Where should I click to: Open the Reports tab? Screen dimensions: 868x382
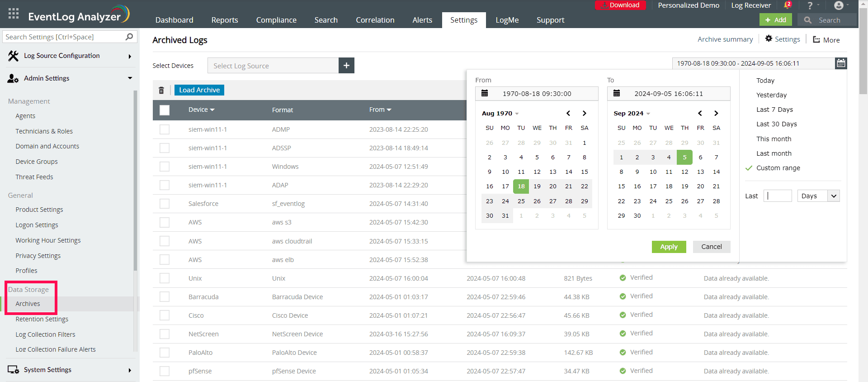pos(225,20)
